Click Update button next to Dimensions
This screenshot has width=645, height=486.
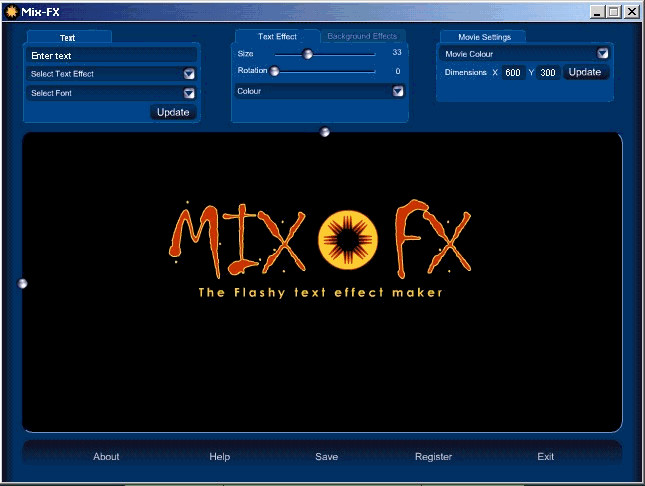point(585,72)
